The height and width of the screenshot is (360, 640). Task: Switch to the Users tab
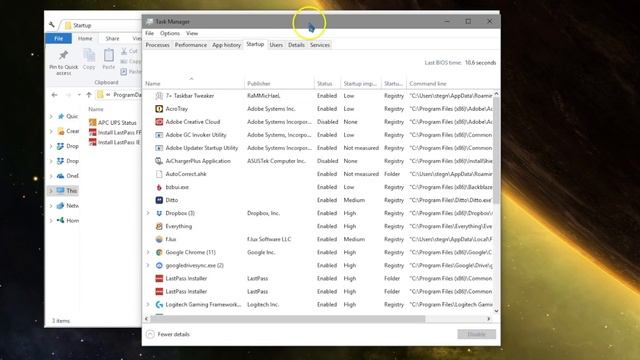click(276, 45)
